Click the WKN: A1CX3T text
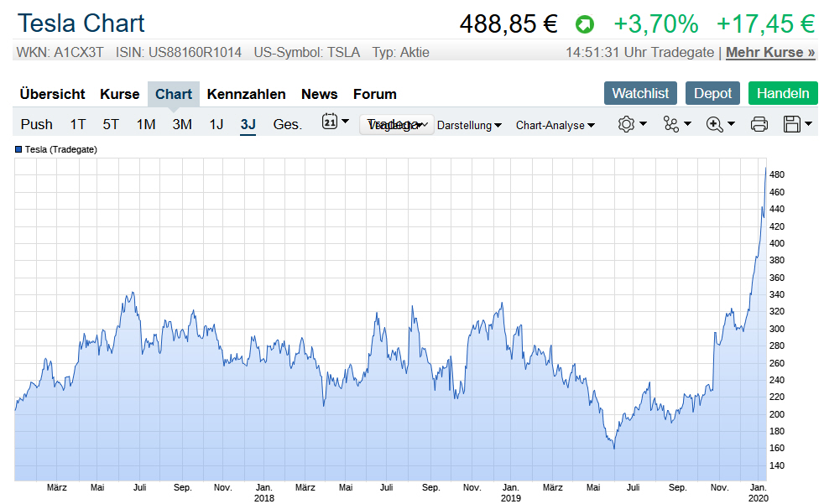The width and height of the screenshot is (824, 504). [x=60, y=53]
